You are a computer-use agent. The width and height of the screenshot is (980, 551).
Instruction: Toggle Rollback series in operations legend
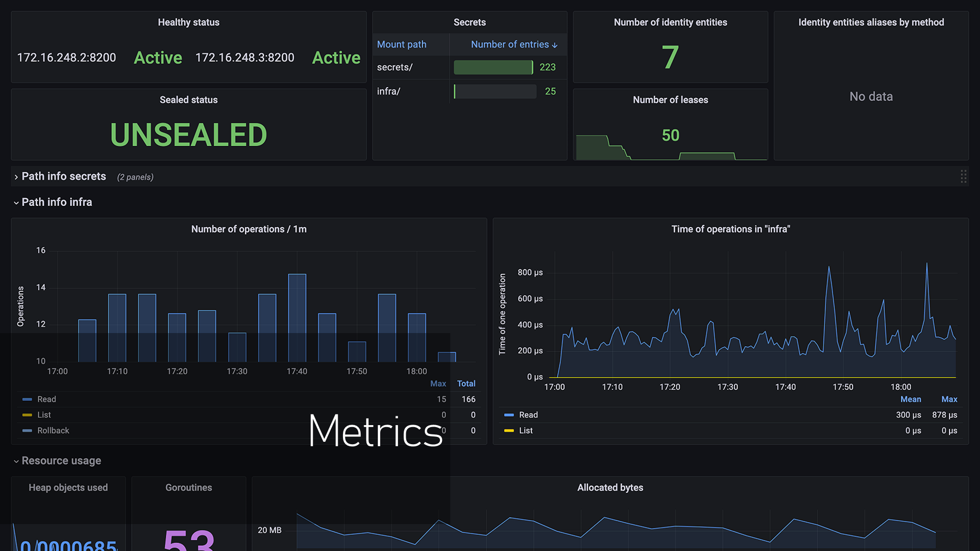(x=53, y=431)
